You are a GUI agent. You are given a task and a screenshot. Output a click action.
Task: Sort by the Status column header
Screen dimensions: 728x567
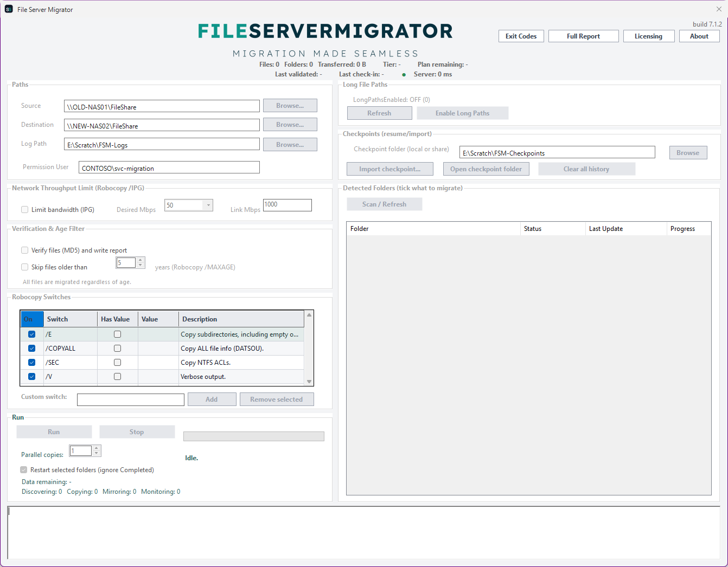click(x=553, y=229)
